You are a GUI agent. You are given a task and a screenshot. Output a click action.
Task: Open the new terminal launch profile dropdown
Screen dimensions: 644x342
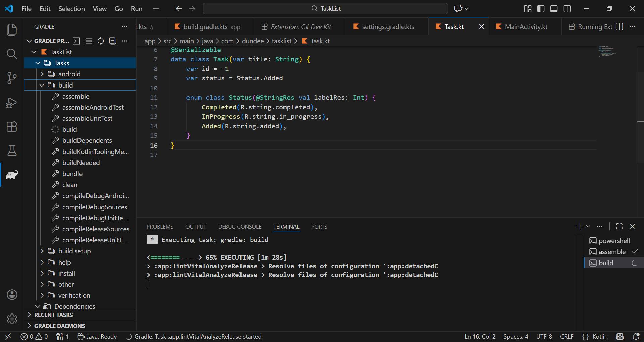(588, 226)
